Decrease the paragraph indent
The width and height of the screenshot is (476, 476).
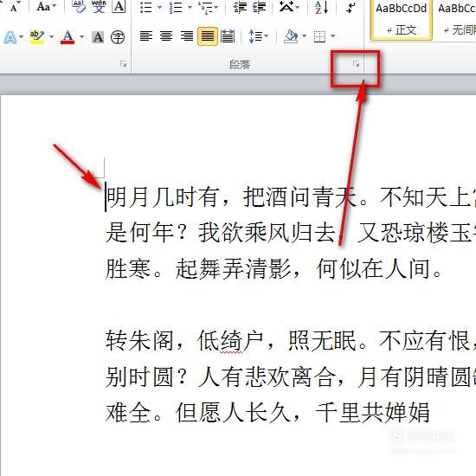pos(240,7)
